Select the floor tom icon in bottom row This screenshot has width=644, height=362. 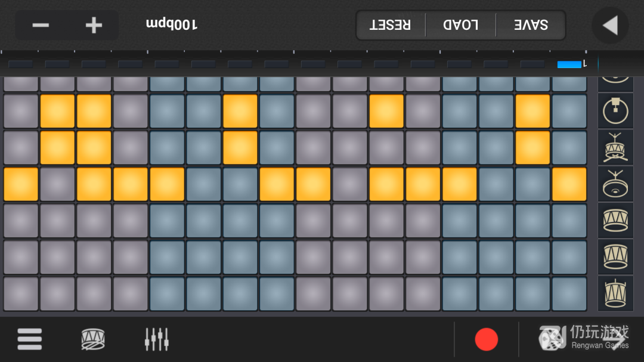coord(615,294)
